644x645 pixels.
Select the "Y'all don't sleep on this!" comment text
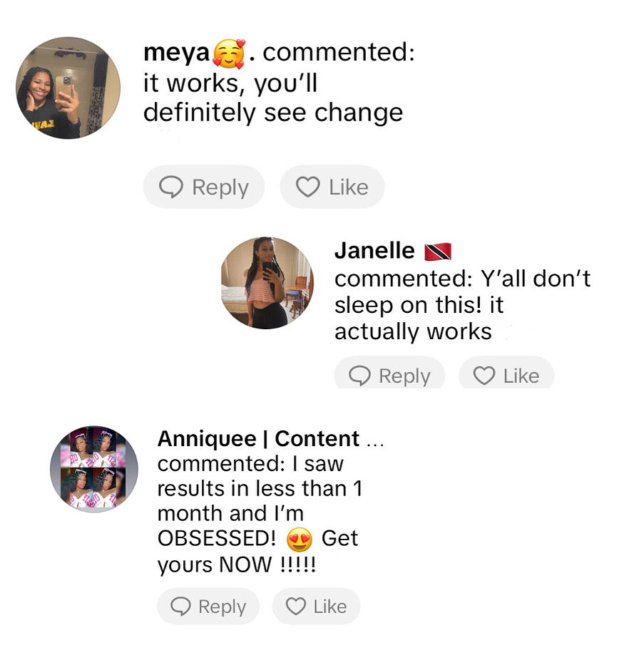point(462,291)
